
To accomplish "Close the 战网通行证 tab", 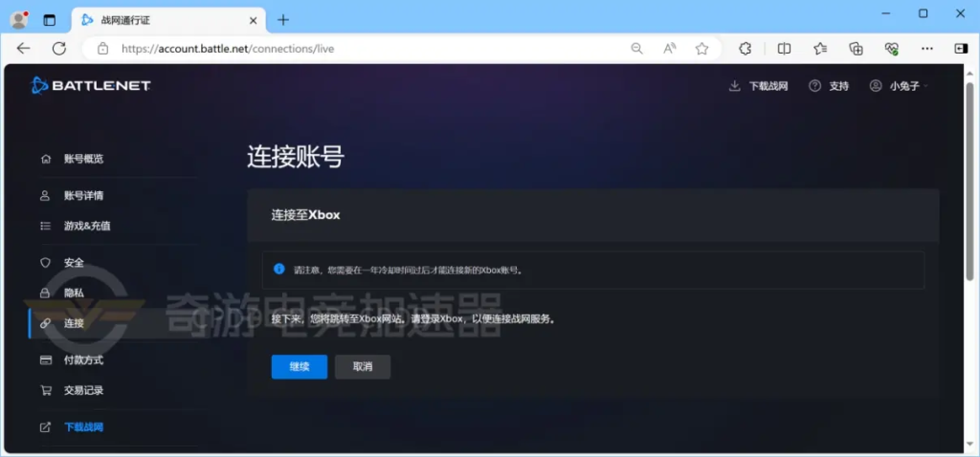I will [253, 20].
